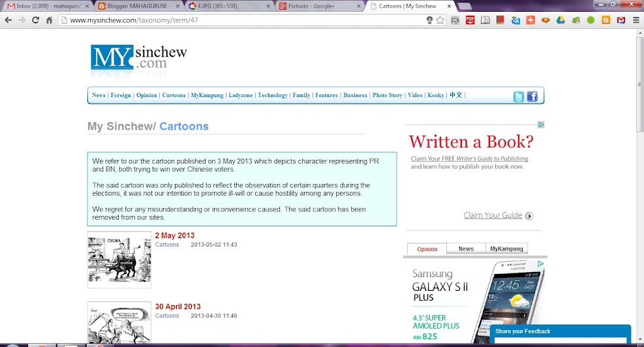
Task: Open the Blogger extension icon
Action: click(x=606, y=20)
